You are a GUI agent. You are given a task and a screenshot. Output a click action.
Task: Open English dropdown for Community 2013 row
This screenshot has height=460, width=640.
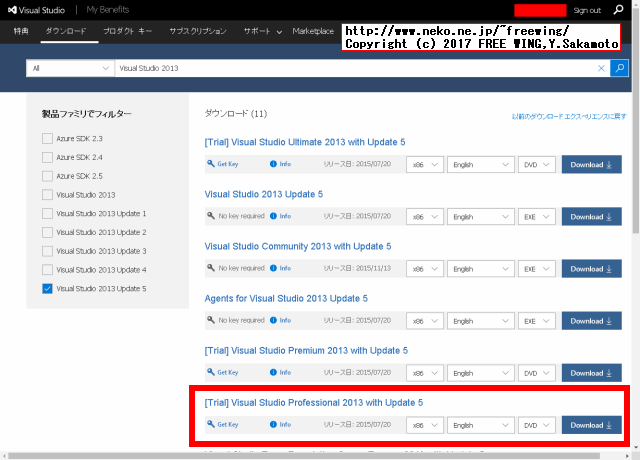(481, 269)
